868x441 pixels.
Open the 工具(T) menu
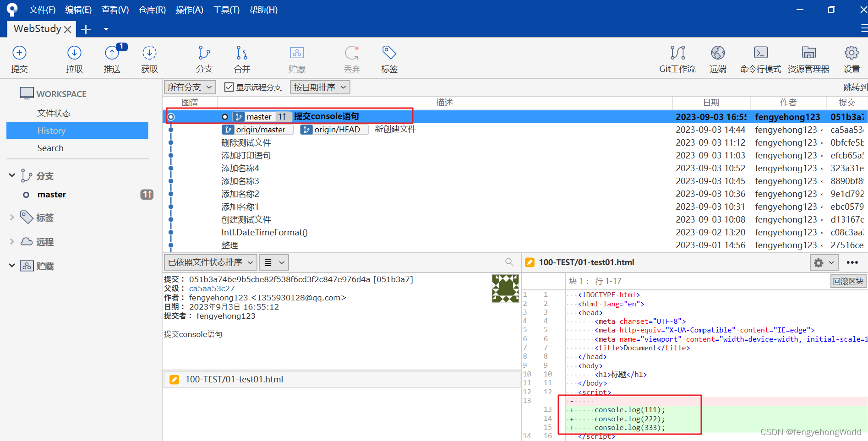click(x=226, y=10)
